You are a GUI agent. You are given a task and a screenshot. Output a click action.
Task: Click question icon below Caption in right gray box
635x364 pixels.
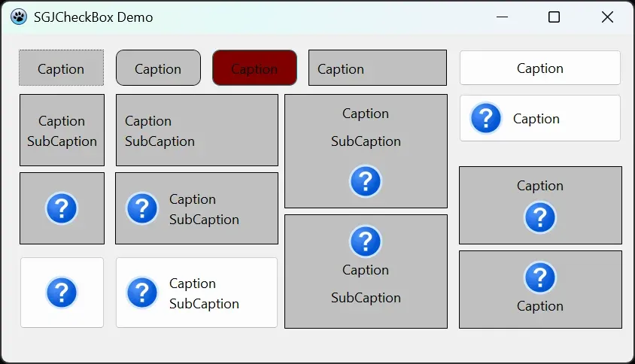540,217
